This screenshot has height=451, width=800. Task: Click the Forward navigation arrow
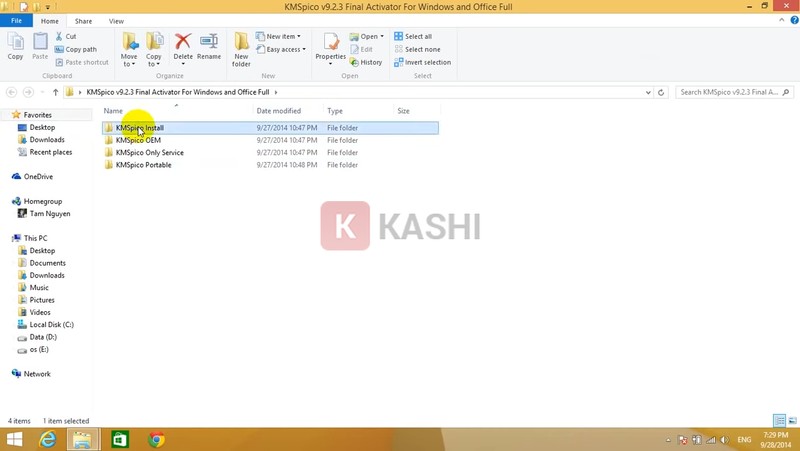[29, 92]
